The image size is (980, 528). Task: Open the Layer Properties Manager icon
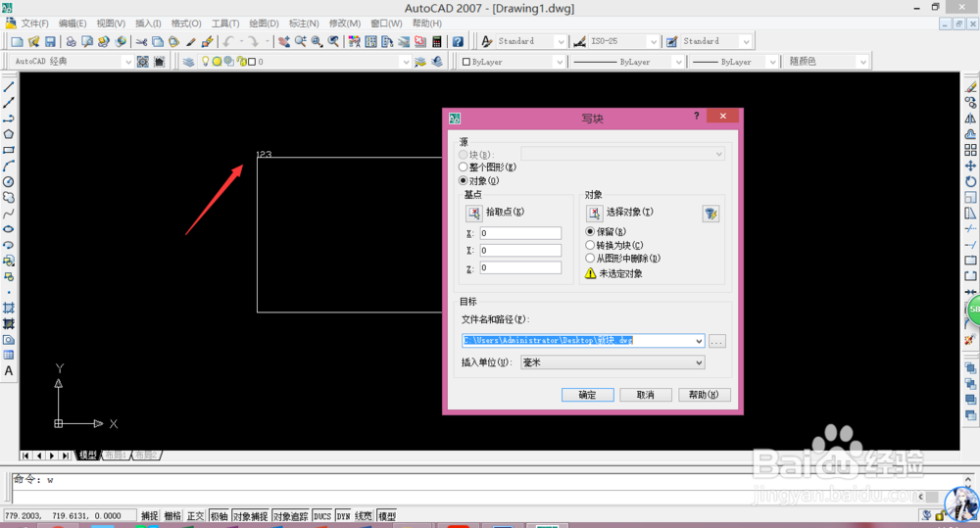(188, 62)
